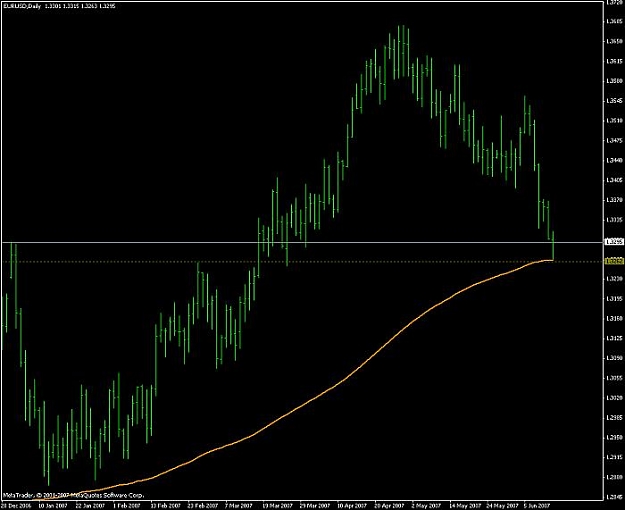Click the 1.3370 price axis label

tap(615, 200)
